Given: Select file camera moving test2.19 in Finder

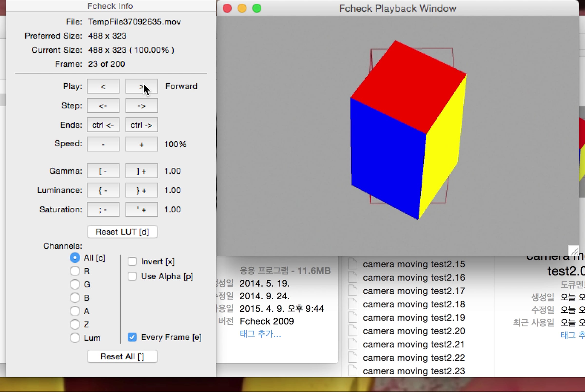Looking at the screenshot, I should point(414,318).
